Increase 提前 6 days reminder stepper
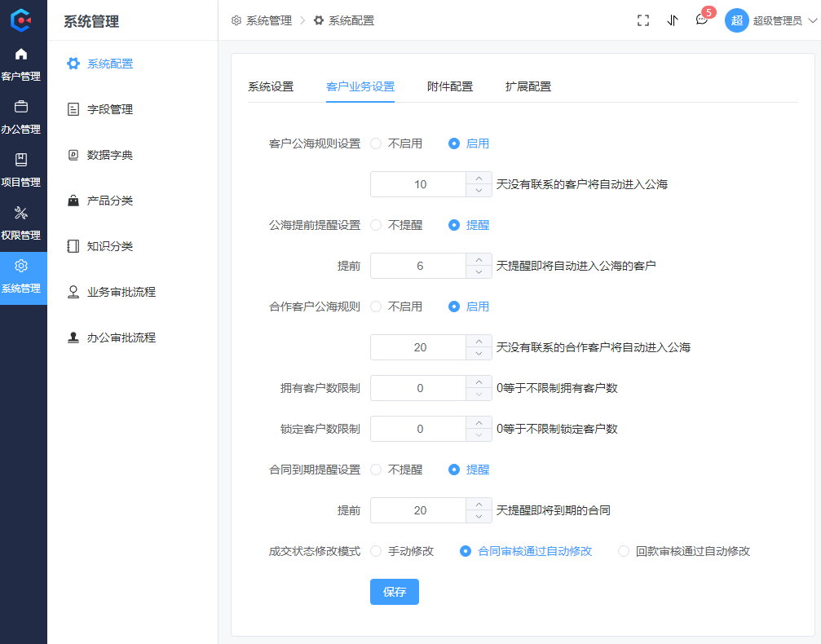Screen dimensions: 821x644 pos(479,260)
